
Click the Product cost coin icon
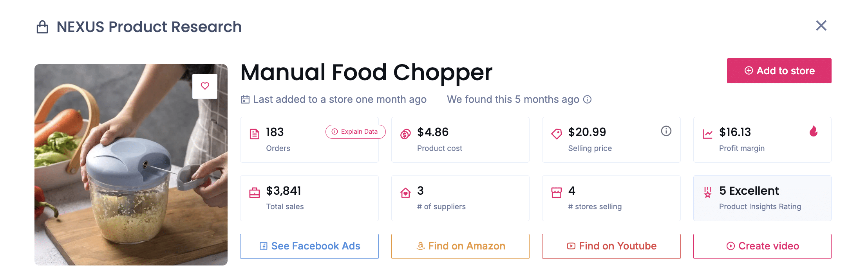click(405, 133)
